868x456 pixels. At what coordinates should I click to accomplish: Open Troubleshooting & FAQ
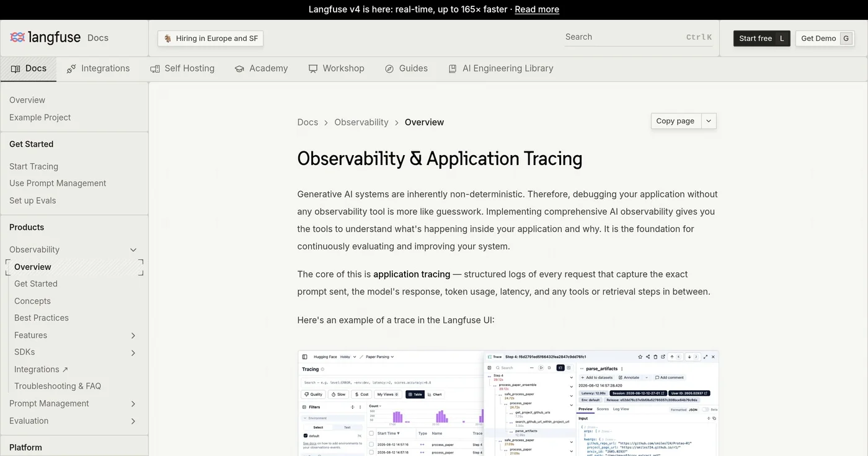click(58, 386)
